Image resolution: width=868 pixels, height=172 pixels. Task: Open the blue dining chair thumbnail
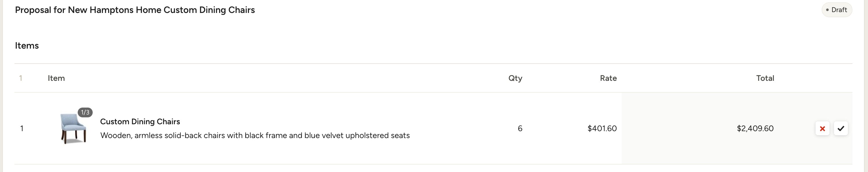[x=73, y=129]
